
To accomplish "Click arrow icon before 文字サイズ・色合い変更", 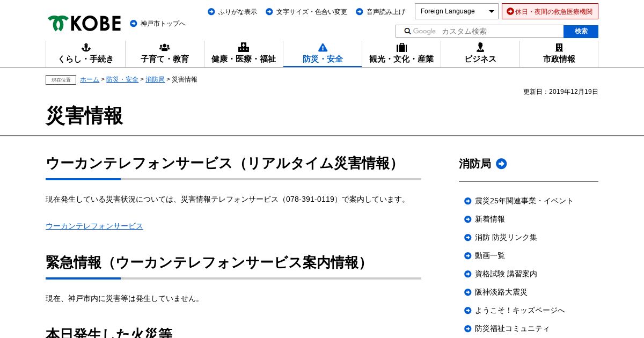I will (x=269, y=12).
